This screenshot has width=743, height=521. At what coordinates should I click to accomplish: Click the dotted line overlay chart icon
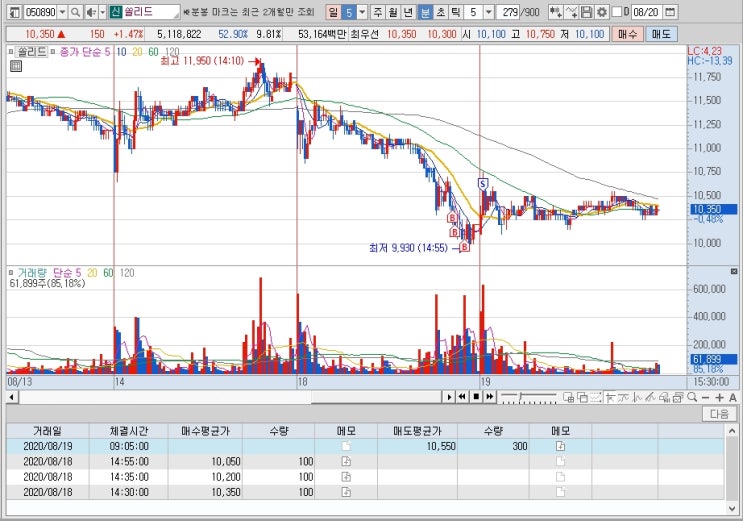(x=596, y=397)
